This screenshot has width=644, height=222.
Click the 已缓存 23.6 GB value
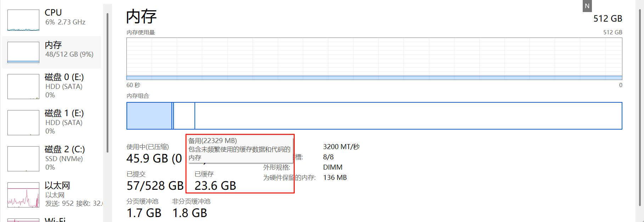coord(215,186)
